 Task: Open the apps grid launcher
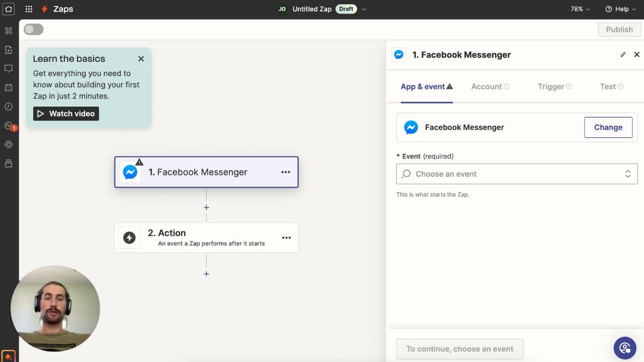point(29,9)
